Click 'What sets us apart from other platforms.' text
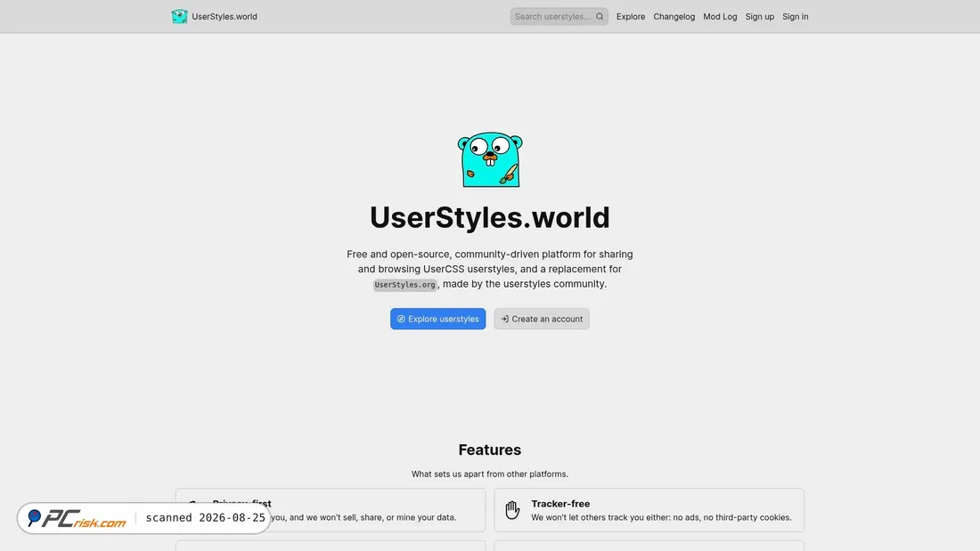 tap(490, 474)
